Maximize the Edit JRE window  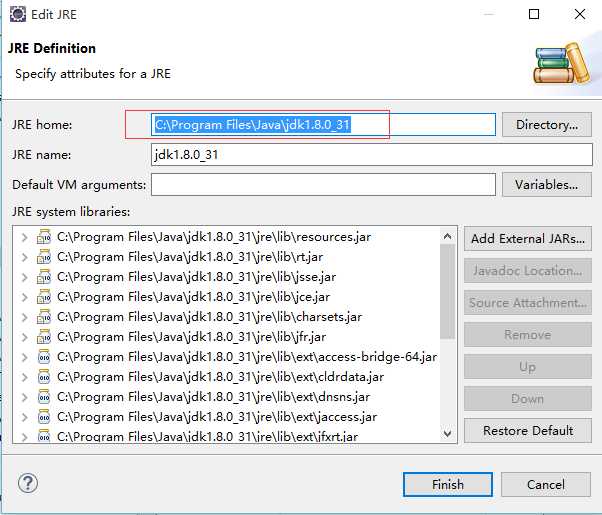[x=534, y=14]
